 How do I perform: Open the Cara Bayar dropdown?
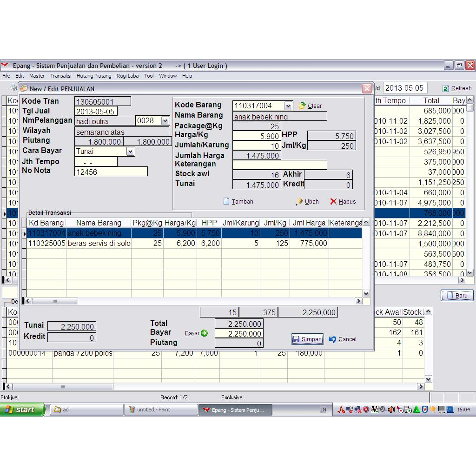click(x=130, y=151)
